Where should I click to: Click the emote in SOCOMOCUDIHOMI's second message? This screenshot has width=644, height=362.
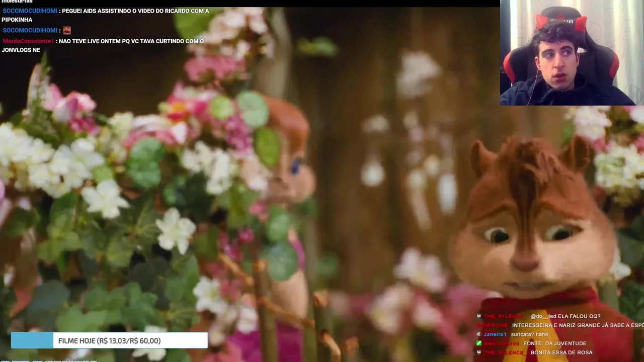pos(66,30)
